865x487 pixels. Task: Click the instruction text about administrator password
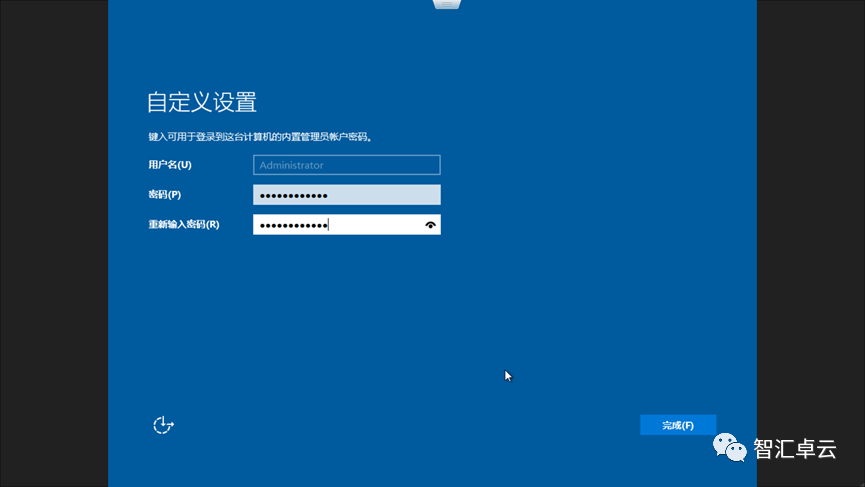coord(260,137)
